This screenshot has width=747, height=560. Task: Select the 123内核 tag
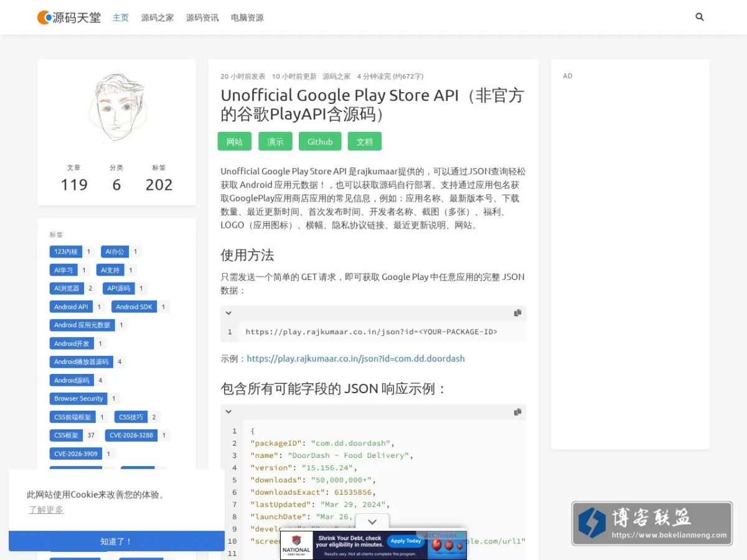(x=66, y=251)
